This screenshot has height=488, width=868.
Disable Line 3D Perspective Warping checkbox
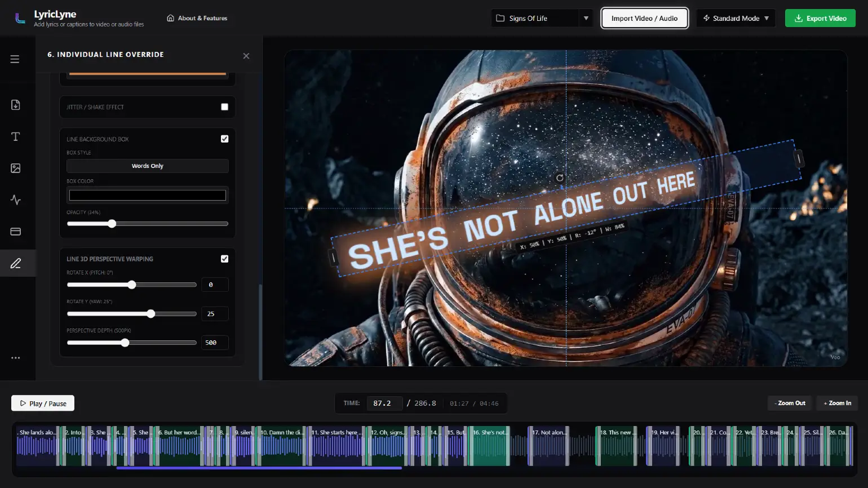pyautogui.click(x=224, y=259)
